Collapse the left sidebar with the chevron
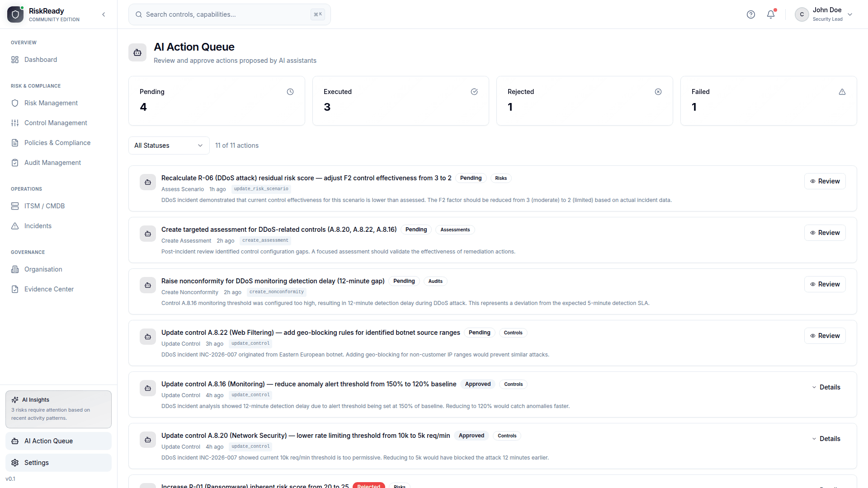This screenshot has width=868, height=488. coord(104,14)
